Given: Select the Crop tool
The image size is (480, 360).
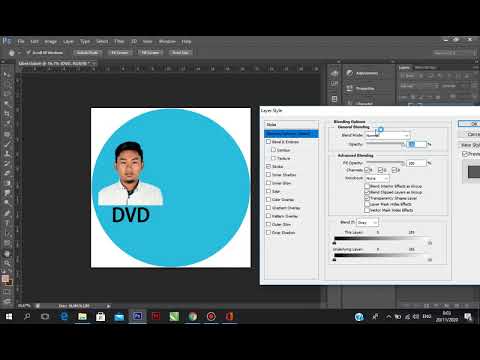Looking at the screenshot, I should pyautogui.click(x=7, y=114).
